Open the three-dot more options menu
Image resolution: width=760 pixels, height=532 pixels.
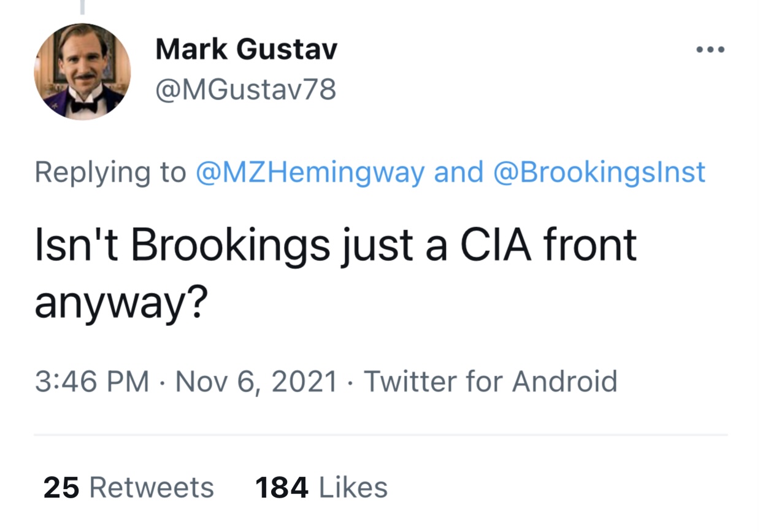tap(712, 50)
